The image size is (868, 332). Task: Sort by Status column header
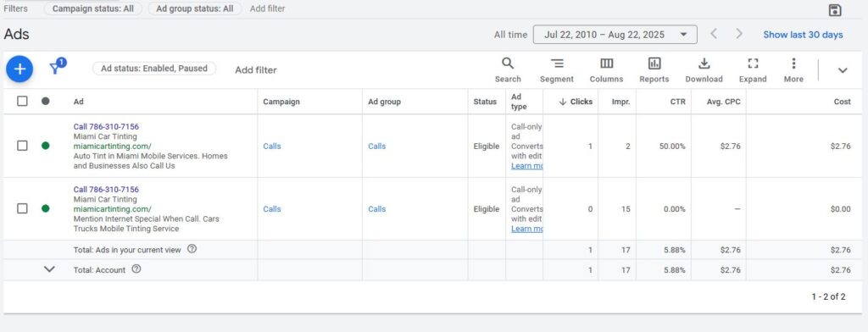click(485, 102)
